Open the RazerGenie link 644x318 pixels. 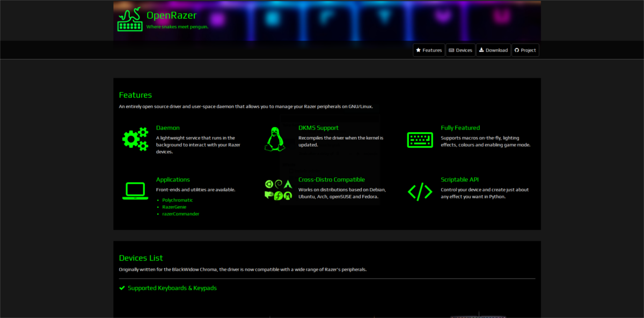[x=174, y=207]
